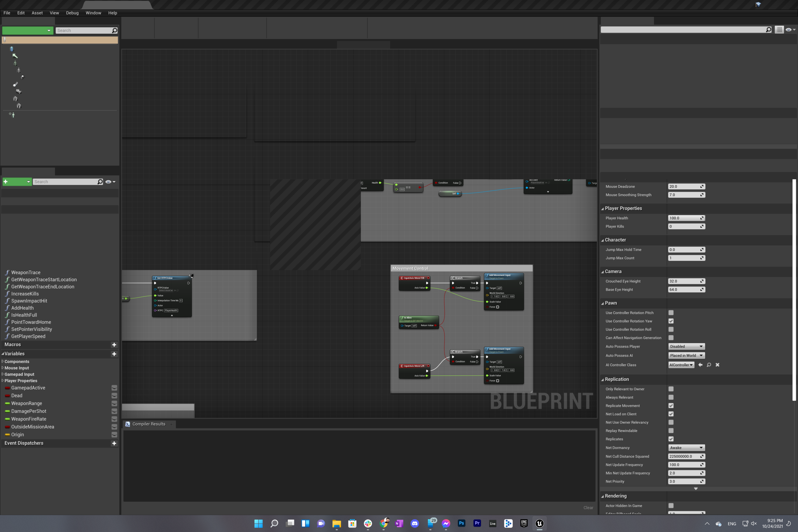Screen dimensions: 798x532
Task: Click the green Add Component button
Action: (x=27, y=31)
